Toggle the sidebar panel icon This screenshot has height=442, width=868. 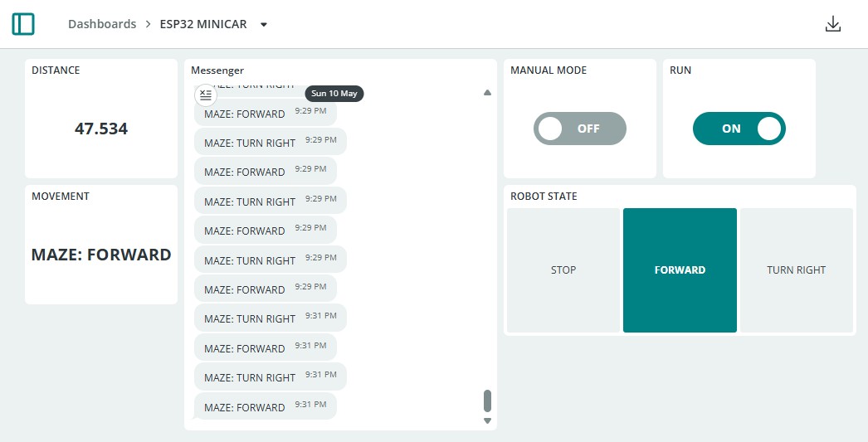23,24
